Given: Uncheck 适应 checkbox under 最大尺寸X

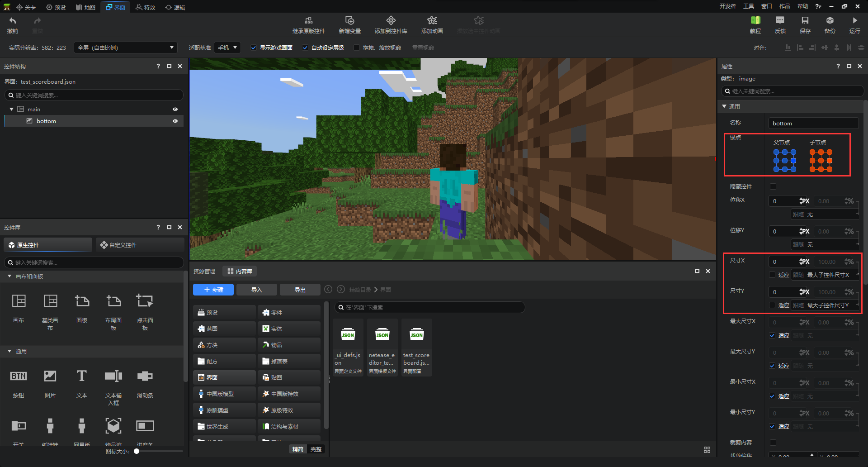Looking at the screenshot, I should pos(773,335).
